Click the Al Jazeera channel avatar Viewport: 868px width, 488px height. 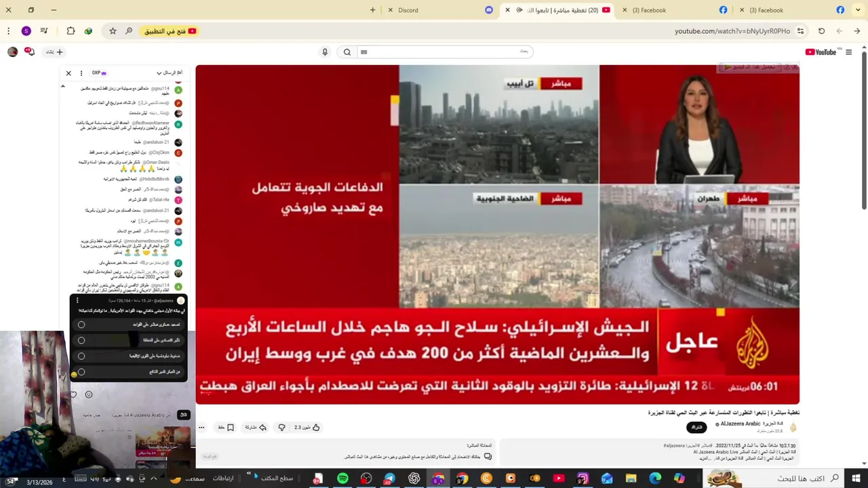[x=793, y=427]
